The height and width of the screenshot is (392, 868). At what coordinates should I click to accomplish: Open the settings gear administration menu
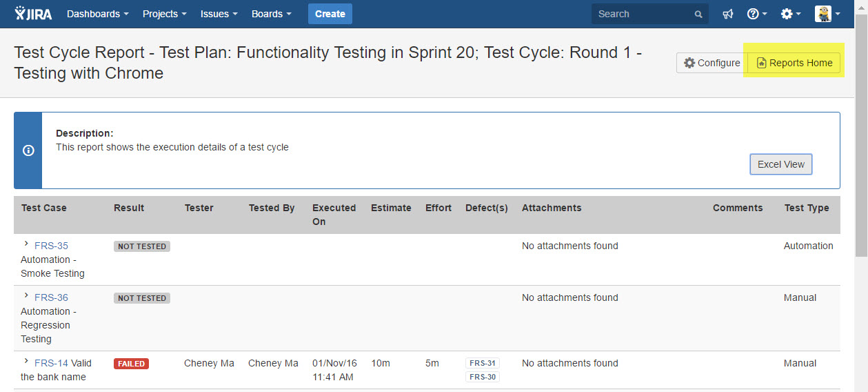[790, 14]
